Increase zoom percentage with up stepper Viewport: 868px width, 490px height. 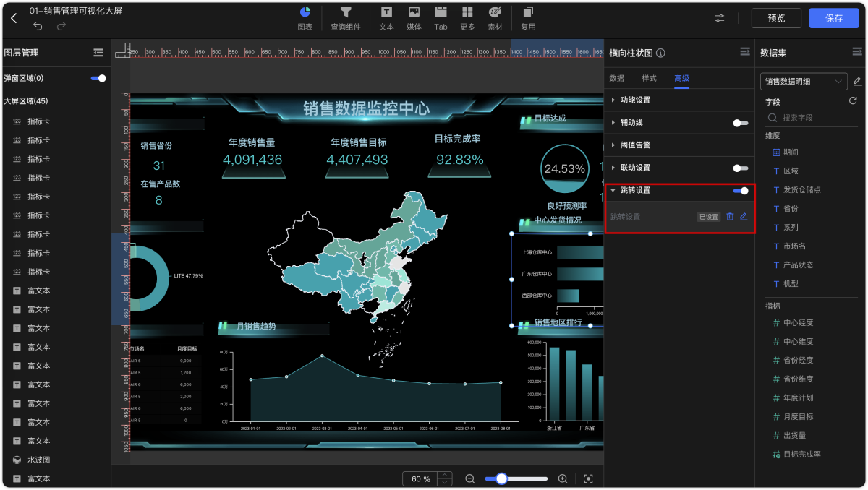pyautogui.click(x=446, y=475)
